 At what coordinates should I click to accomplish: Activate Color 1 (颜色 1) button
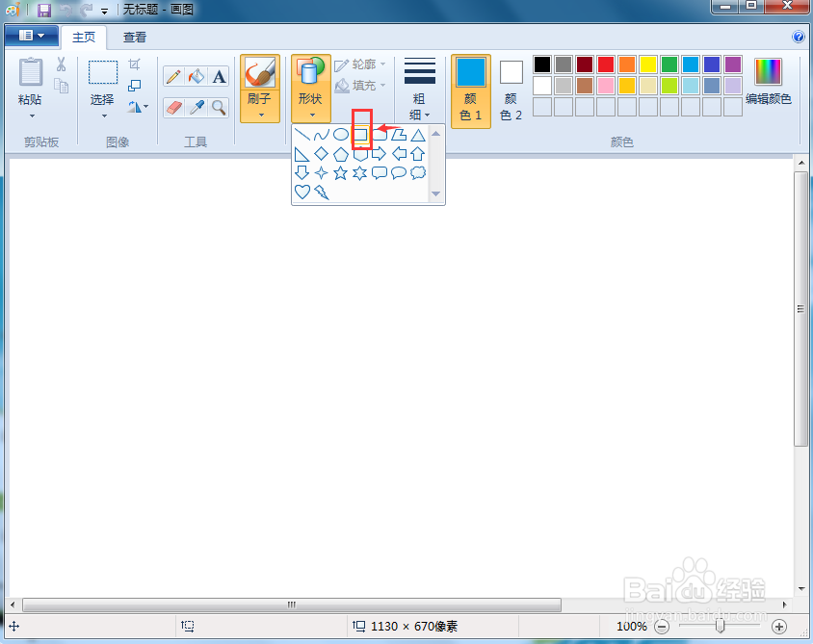[x=471, y=90]
